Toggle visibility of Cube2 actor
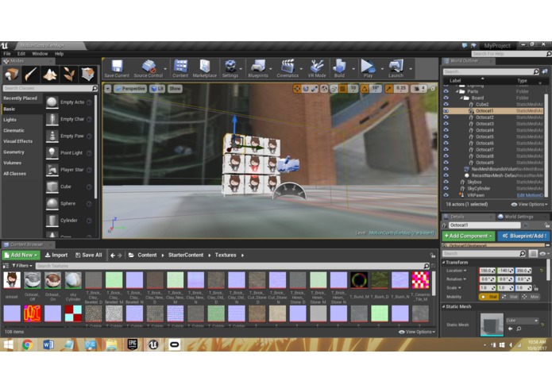 pyautogui.click(x=446, y=105)
